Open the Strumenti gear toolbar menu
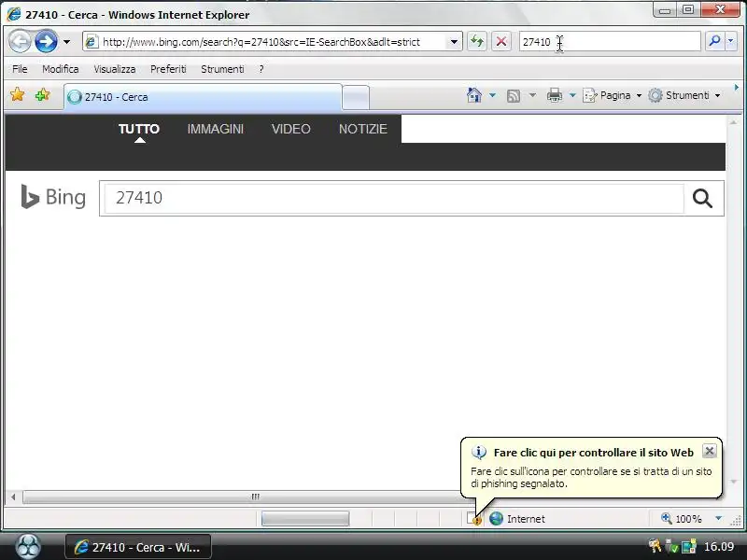This screenshot has height=560, width=747. [684, 95]
